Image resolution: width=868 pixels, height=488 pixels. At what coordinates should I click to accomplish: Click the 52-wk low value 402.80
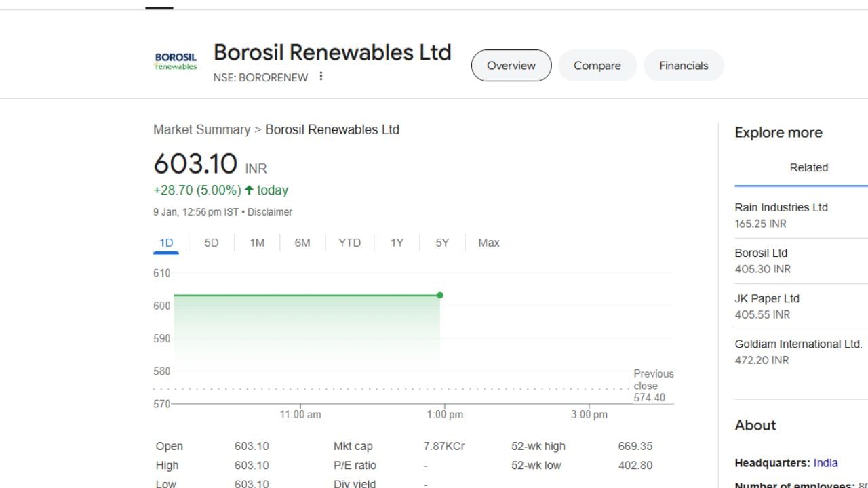click(635, 465)
